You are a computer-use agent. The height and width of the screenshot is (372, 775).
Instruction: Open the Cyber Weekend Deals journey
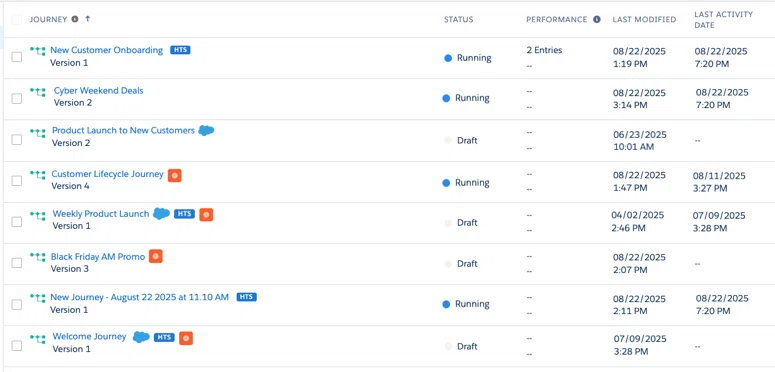pyautogui.click(x=98, y=91)
